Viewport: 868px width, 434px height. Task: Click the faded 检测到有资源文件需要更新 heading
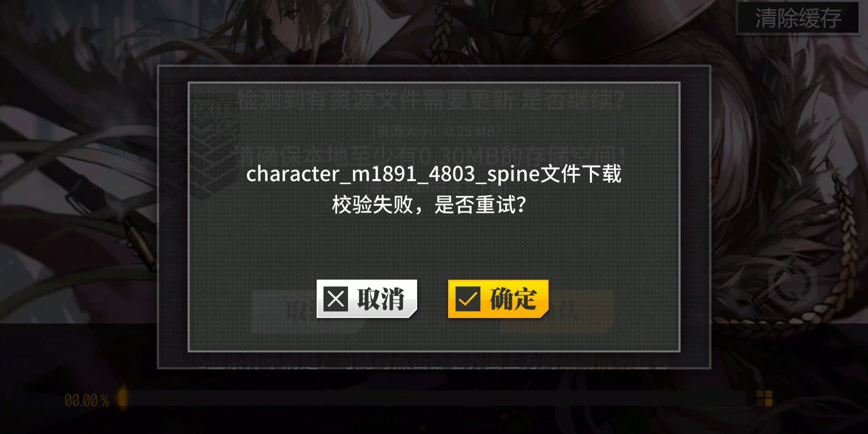click(431, 100)
